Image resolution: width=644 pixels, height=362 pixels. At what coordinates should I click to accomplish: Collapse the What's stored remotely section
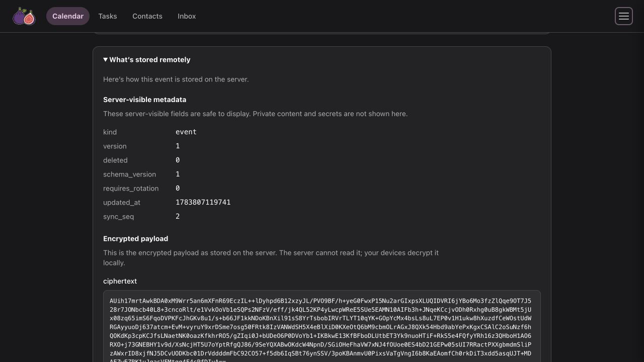pyautogui.click(x=147, y=60)
